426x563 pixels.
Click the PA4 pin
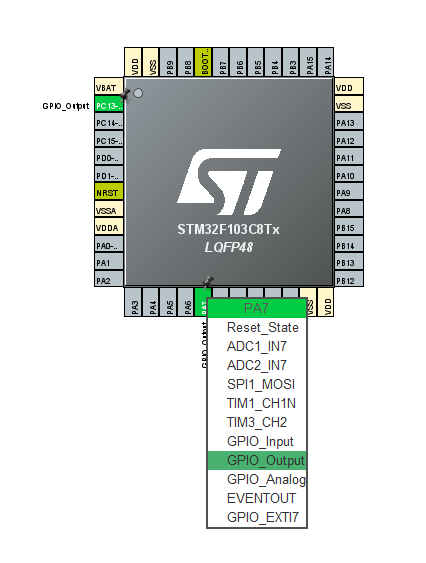151,302
